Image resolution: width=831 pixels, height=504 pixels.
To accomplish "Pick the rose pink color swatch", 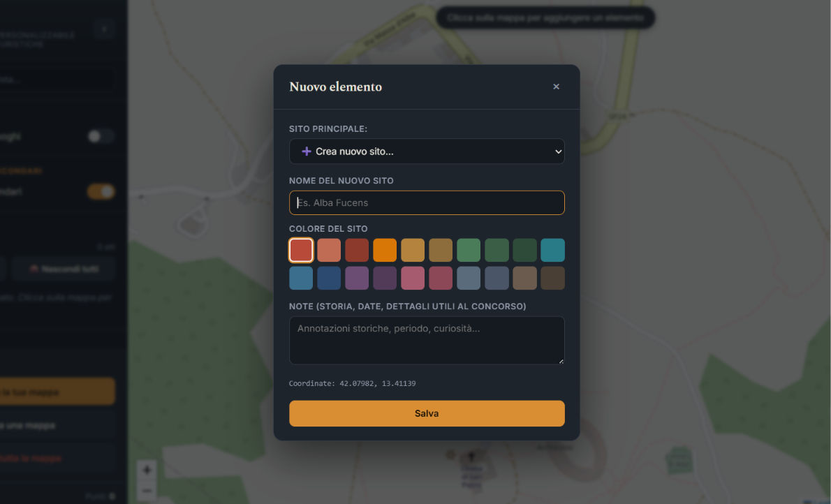I will tap(413, 279).
